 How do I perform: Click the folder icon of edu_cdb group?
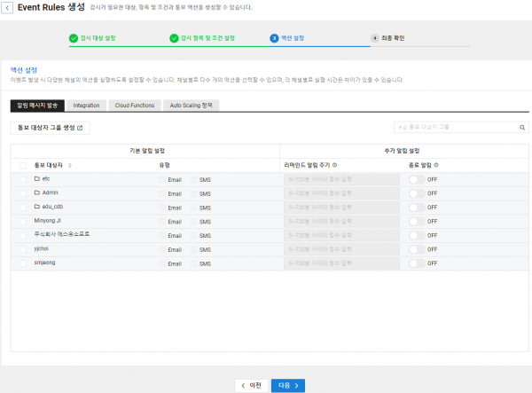[x=37, y=207]
